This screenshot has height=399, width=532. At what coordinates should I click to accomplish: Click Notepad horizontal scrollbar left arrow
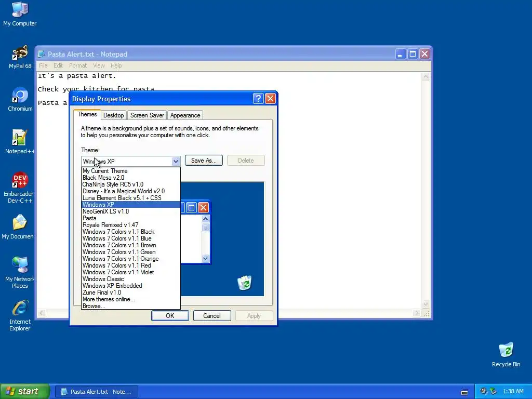[42, 313]
